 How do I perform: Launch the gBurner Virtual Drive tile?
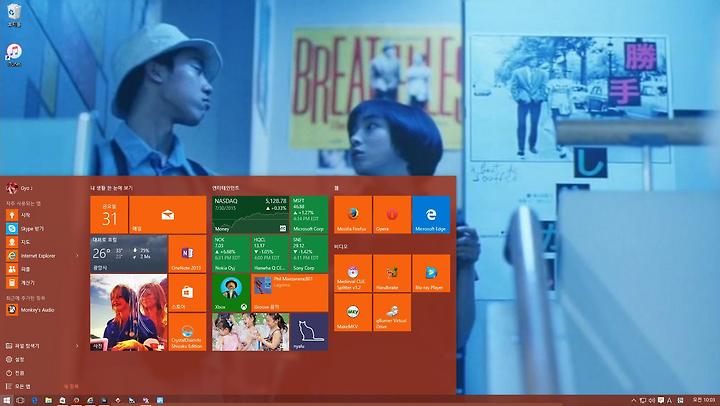pyautogui.click(x=392, y=312)
